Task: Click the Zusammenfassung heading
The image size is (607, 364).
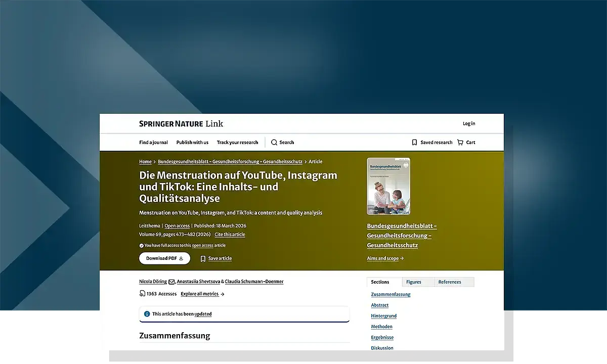Action: (175, 336)
